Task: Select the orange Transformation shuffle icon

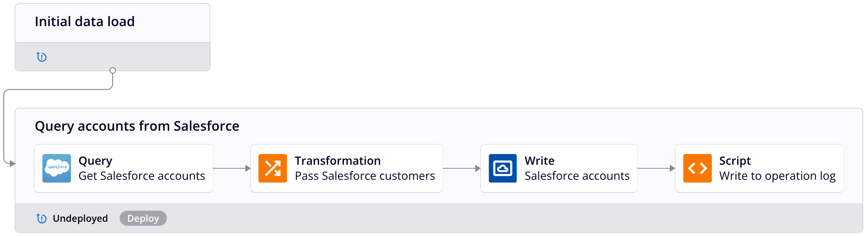Action: 273,168
